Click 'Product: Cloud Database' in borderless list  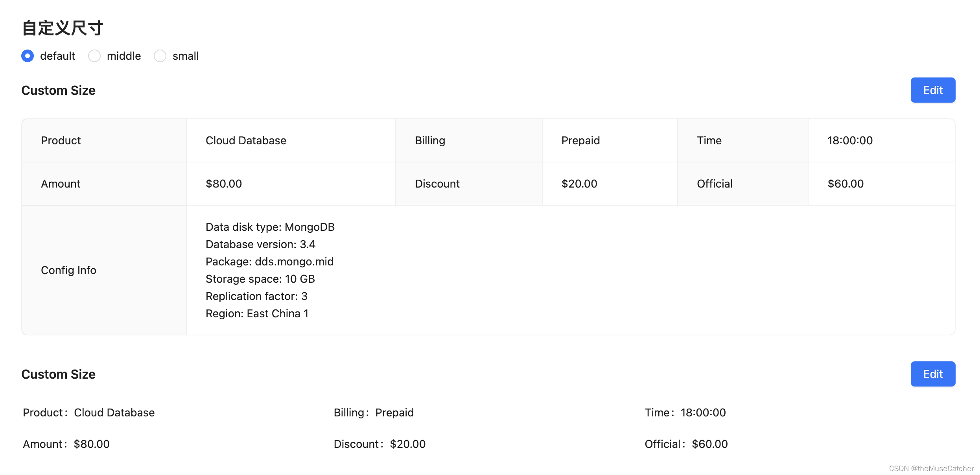pos(89,412)
